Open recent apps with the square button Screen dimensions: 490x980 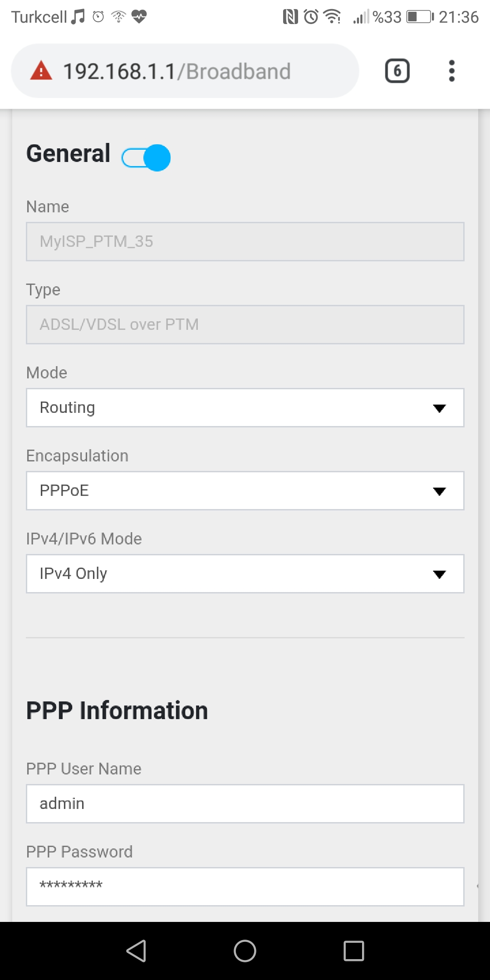coord(354,951)
